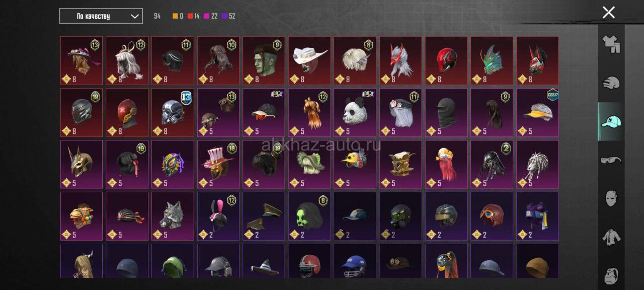Open the По качеству sort dropdown
The image size is (644, 290).
tap(101, 16)
